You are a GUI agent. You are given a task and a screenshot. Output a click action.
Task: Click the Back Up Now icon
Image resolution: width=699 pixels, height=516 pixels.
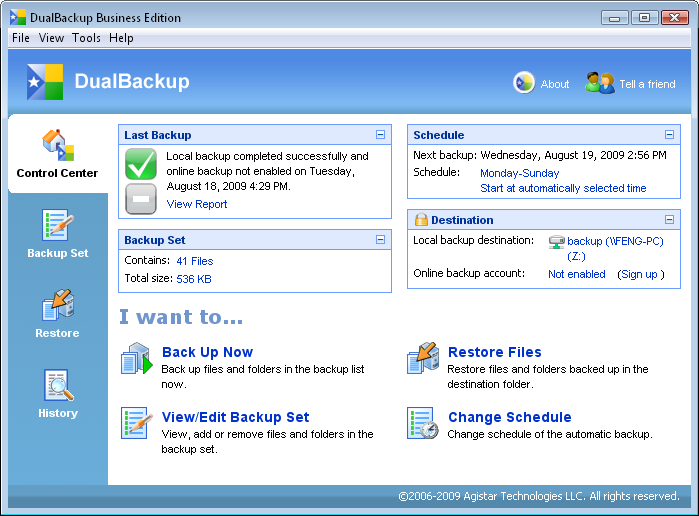click(x=135, y=359)
